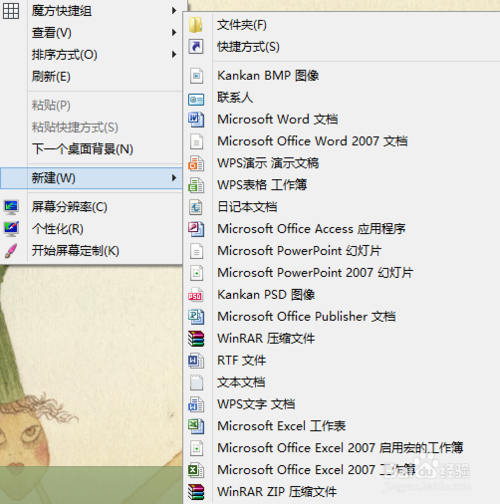This screenshot has height=504, width=500.
Task: Click the blank page icon beside 文本文档
Action: (196, 383)
